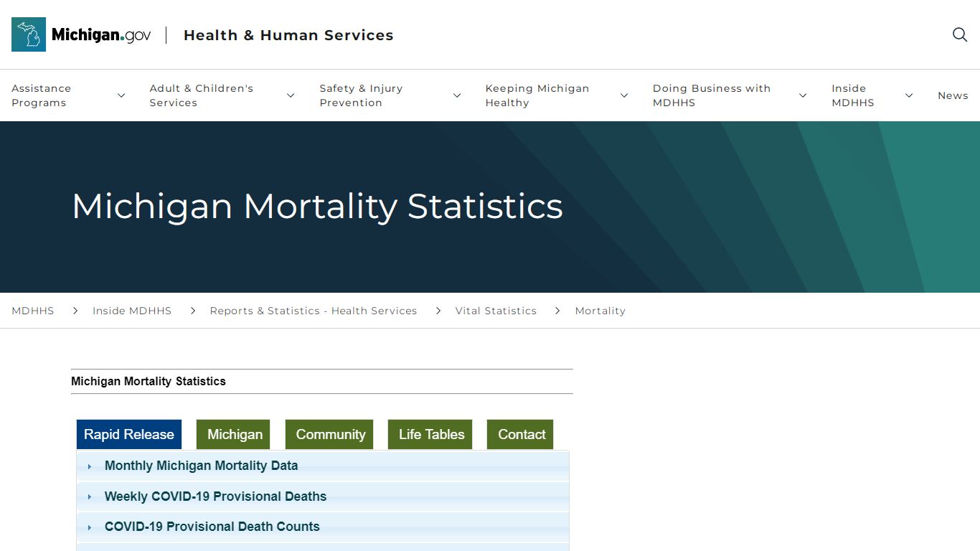Open Keeping Michigan Healthy menu
The height and width of the screenshot is (551, 980).
537,95
